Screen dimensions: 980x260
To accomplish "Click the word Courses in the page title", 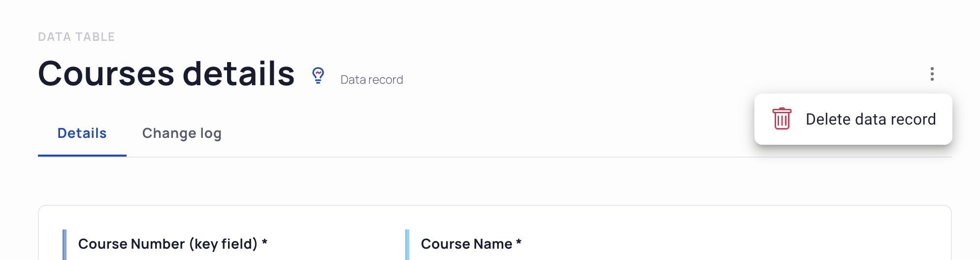I will click(106, 74).
